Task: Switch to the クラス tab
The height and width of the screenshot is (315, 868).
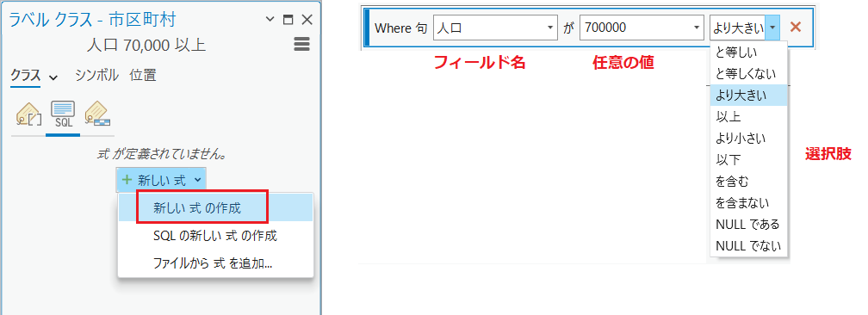Action: (26, 75)
